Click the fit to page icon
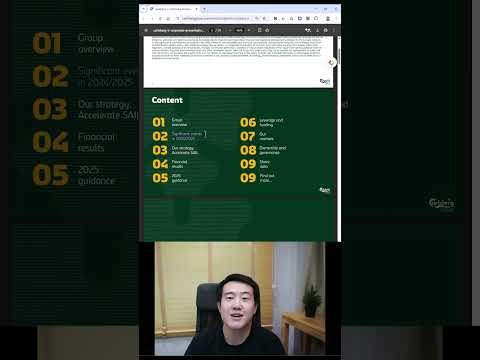480x360 pixels. point(260,30)
